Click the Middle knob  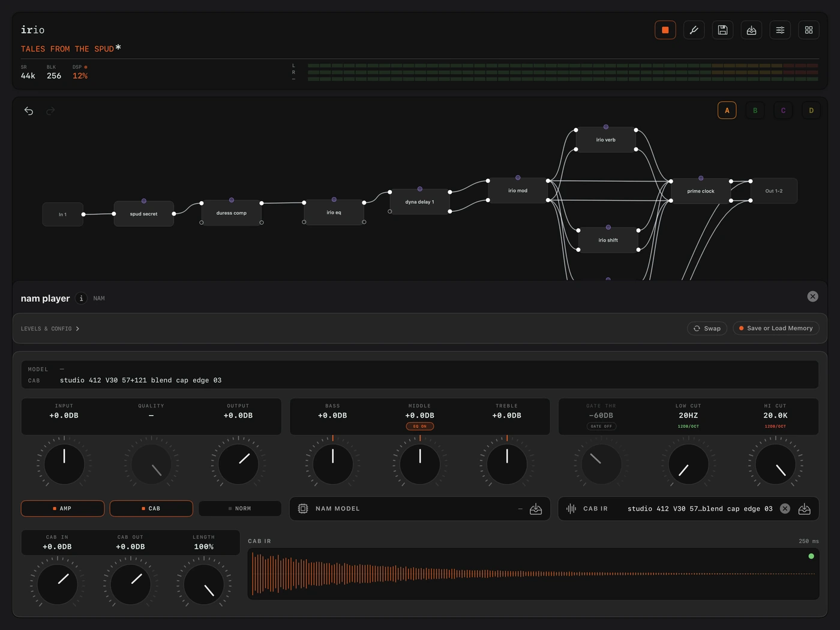tap(420, 464)
